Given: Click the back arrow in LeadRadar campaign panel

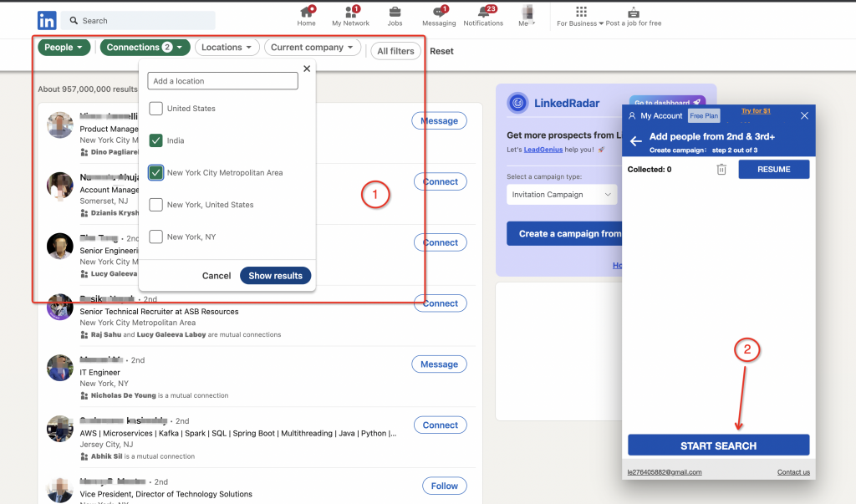Looking at the screenshot, I should pyautogui.click(x=638, y=140).
